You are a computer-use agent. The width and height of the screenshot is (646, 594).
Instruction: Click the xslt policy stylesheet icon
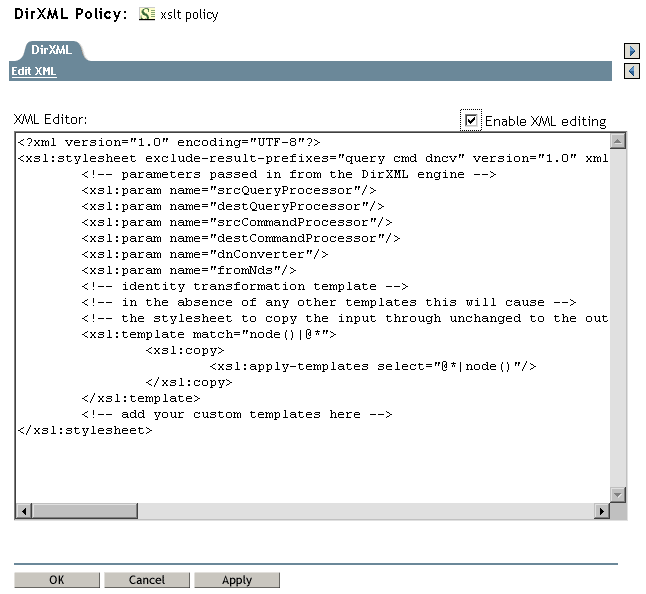click(x=147, y=14)
